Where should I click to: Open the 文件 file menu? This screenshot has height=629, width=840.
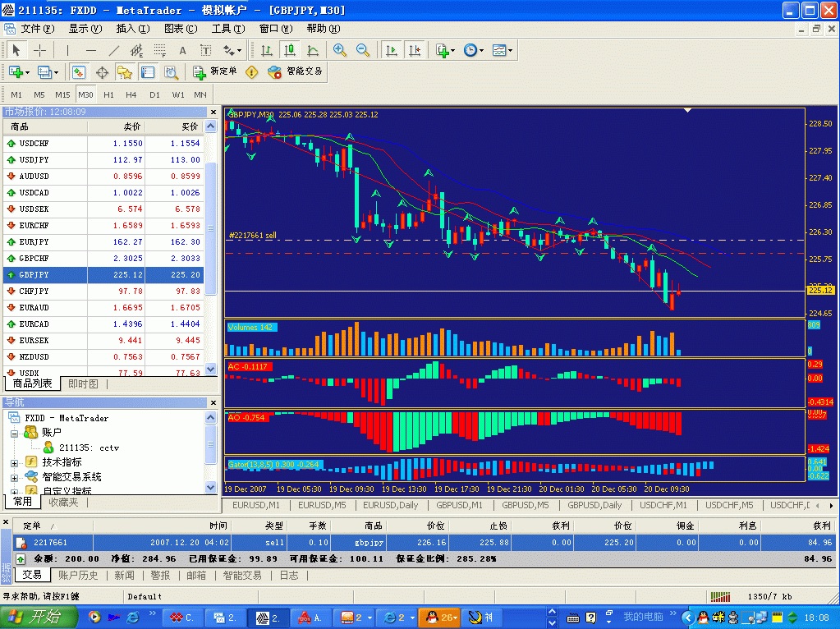coord(38,29)
